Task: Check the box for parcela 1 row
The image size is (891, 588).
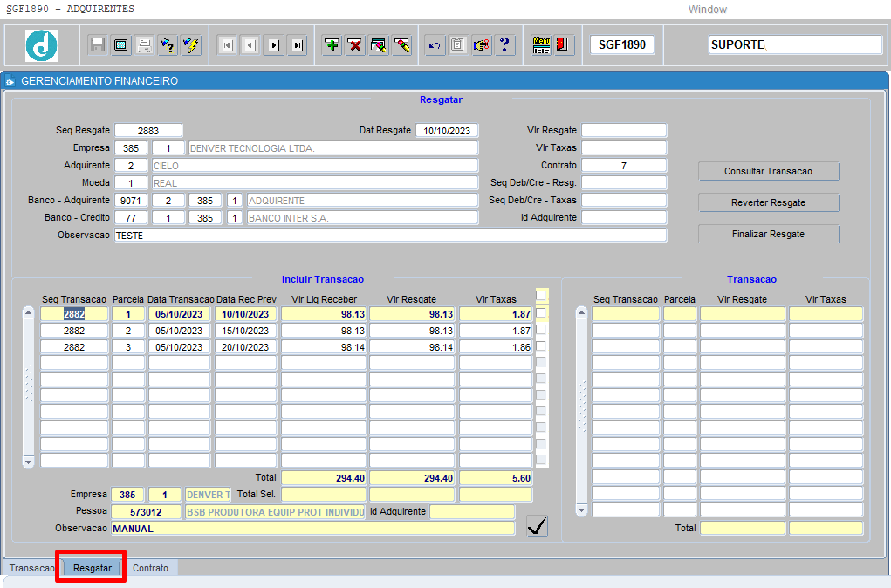Action: pos(541,313)
